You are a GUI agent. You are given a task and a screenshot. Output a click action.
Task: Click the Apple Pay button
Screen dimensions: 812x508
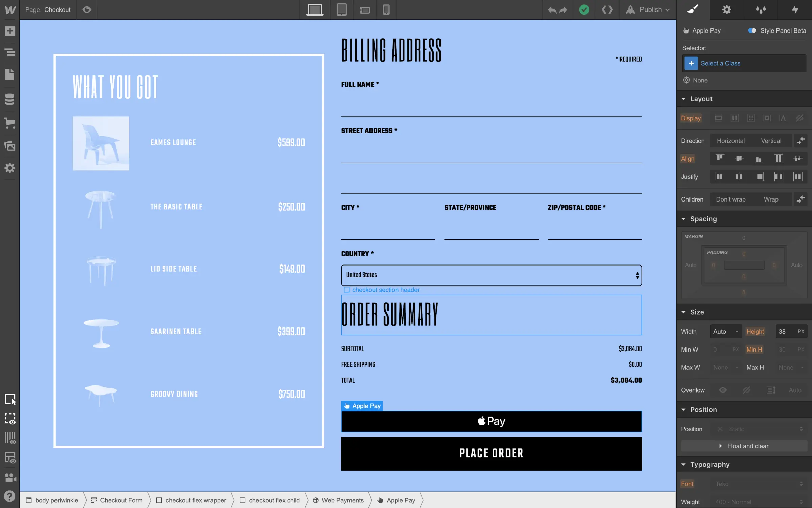(x=491, y=421)
